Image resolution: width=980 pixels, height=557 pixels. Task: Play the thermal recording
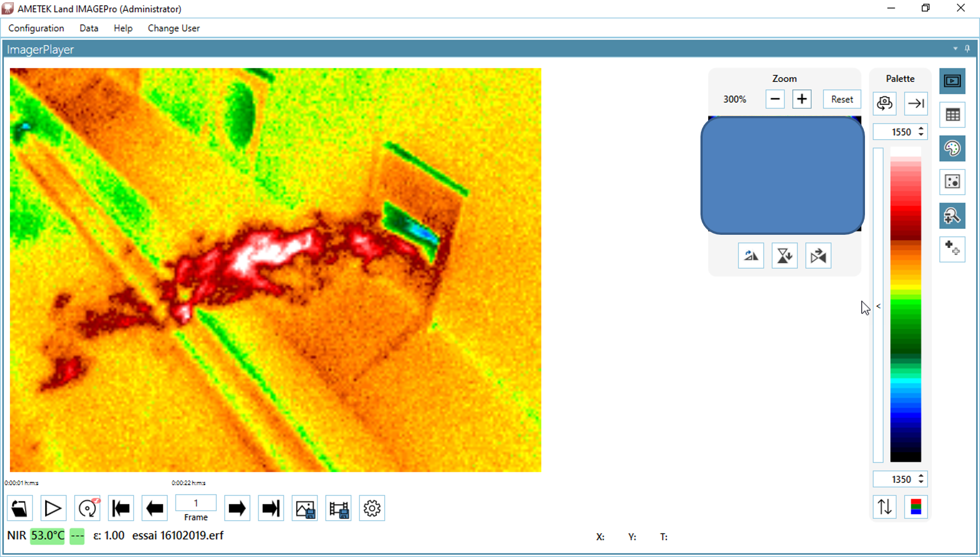pos(53,508)
